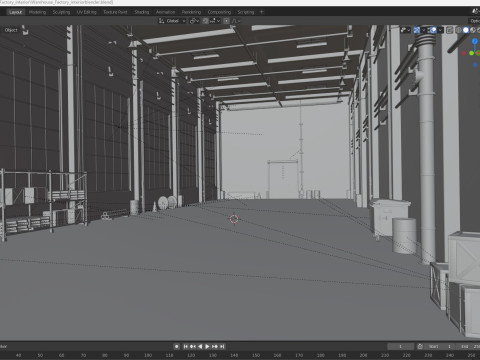Screen dimensions: 480x360
Task: Switch to the Shading workspace tab
Action: coord(142,12)
